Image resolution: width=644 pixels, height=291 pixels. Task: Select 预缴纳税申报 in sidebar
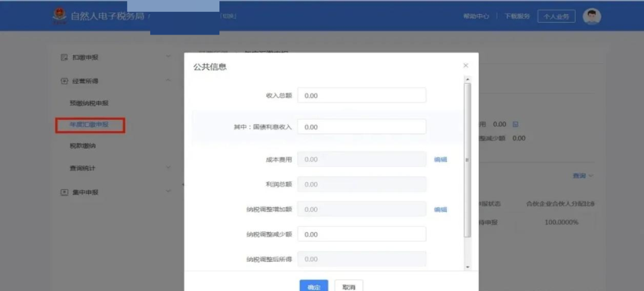coord(89,103)
